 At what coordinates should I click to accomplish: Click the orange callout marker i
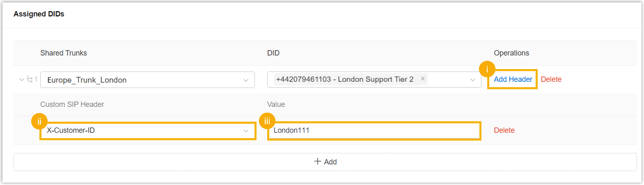487,69
